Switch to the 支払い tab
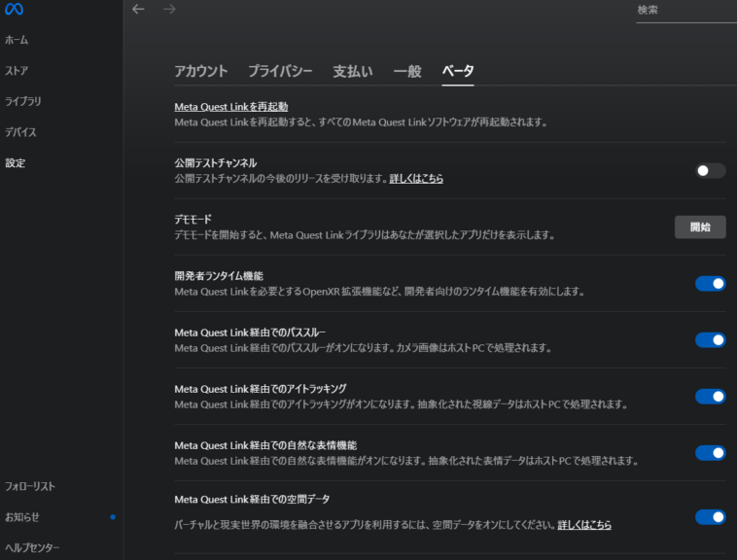 click(x=353, y=71)
